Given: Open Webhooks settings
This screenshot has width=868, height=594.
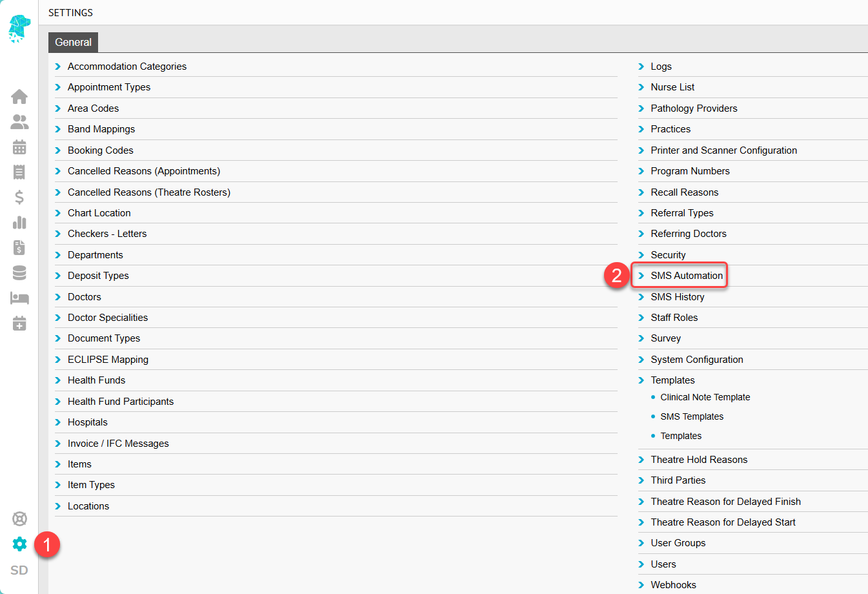Looking at the screenshot, I should [x=673, y=585].
